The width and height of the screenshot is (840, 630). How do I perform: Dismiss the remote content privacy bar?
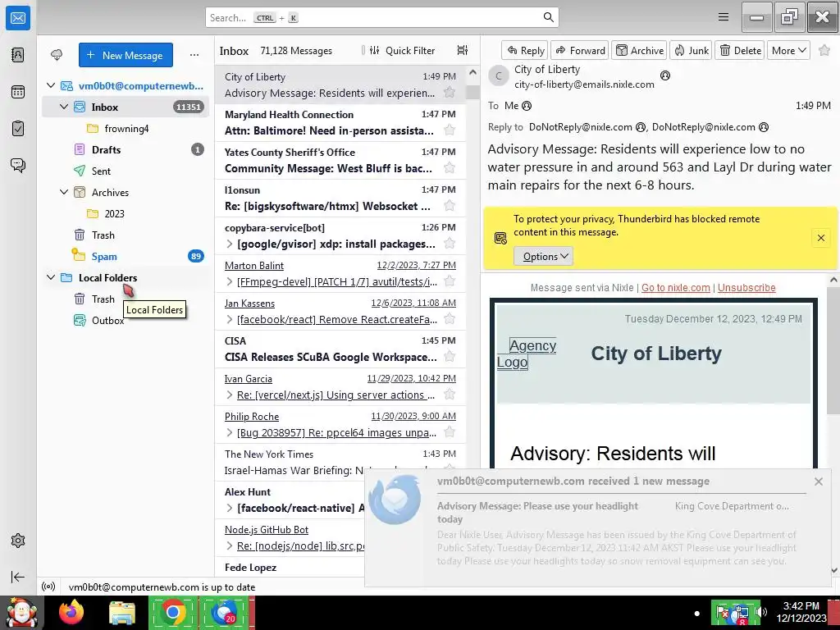click(x=820, y=238)
